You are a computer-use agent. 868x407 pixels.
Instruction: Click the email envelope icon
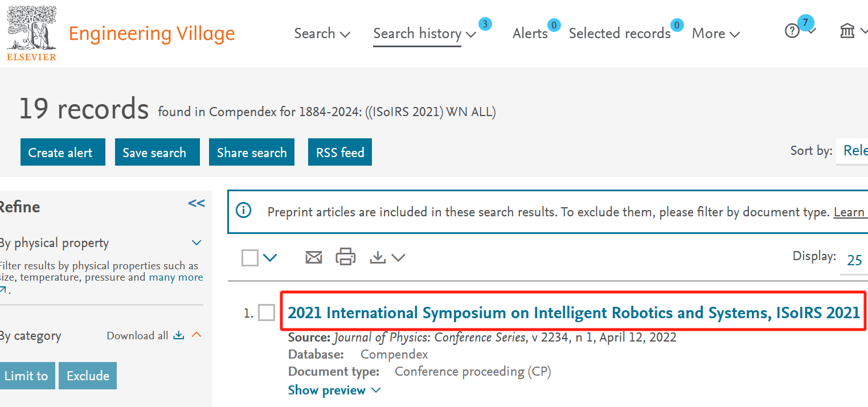[314, 258]
